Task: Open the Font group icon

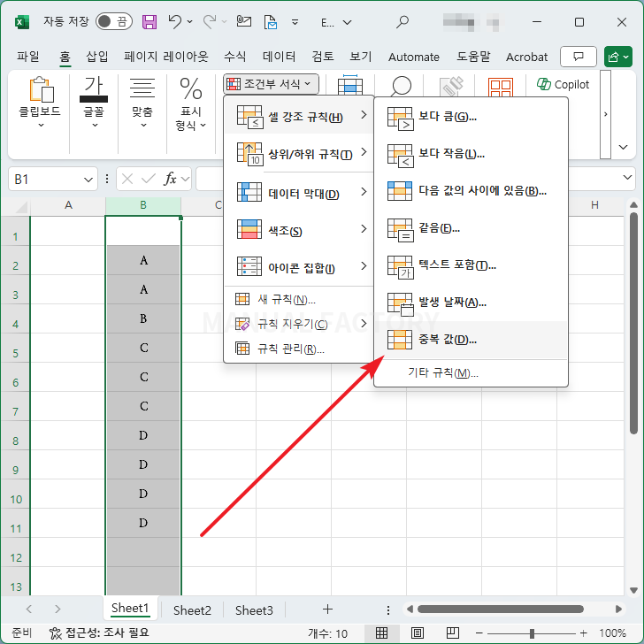Action: click(94, 89)
